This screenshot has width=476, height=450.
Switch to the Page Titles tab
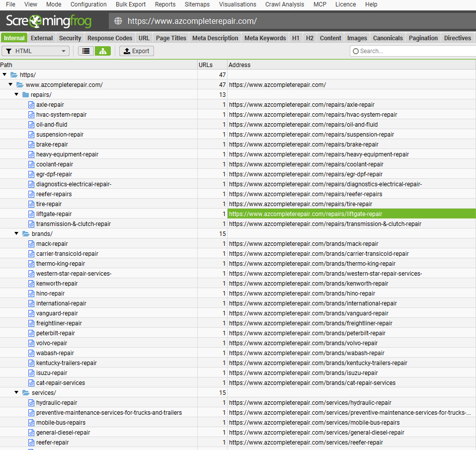(x=171, y=38)
